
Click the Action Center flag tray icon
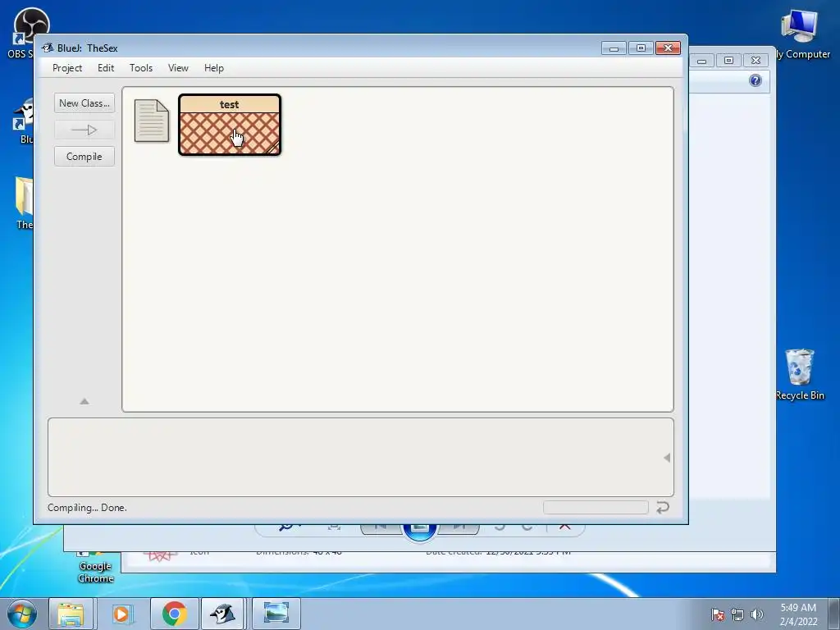coord(718,614)
